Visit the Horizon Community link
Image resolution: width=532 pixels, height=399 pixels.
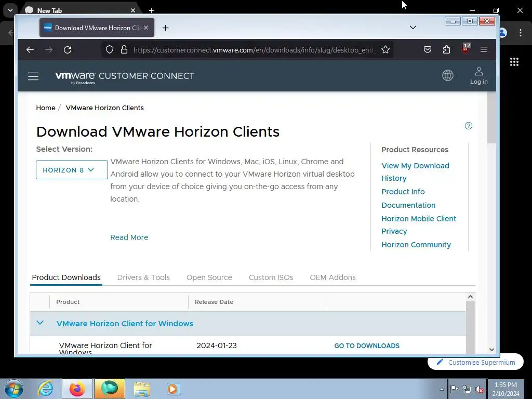tap(416, 245)
